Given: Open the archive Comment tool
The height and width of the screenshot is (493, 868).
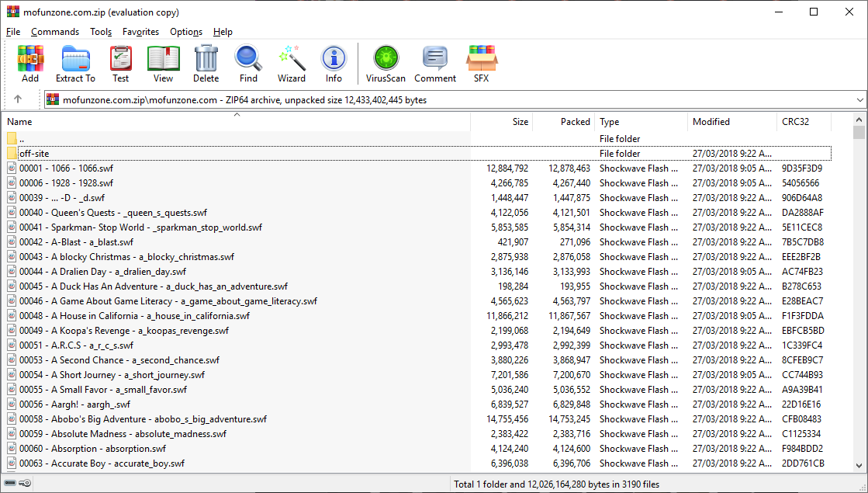Looking at the screenshot, I should (435, 63).
